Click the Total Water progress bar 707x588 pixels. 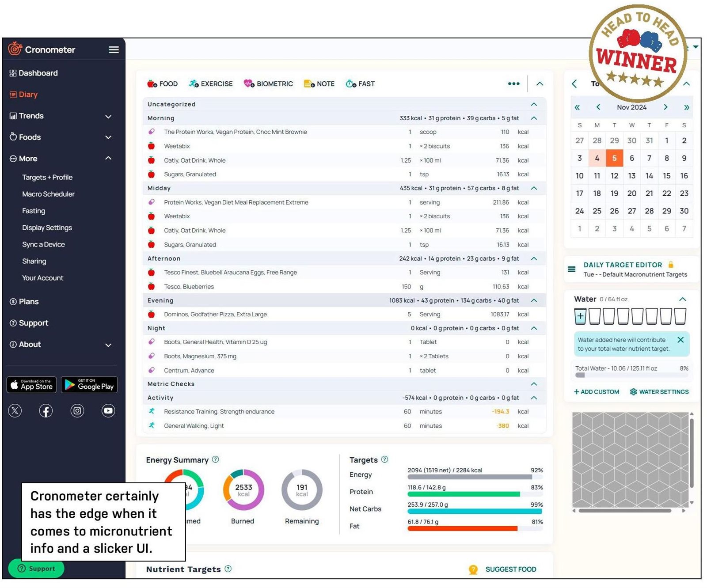(631, 375)
